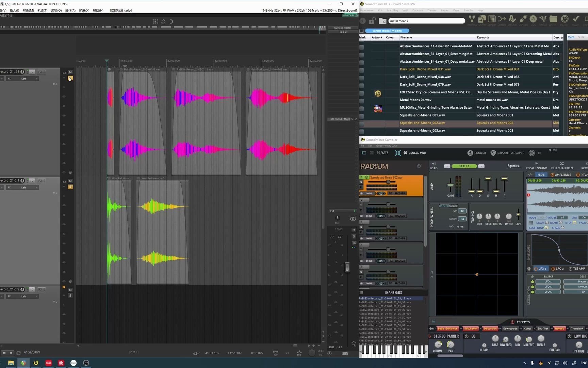Click the lock icon beside the search field

click(372, 21)
